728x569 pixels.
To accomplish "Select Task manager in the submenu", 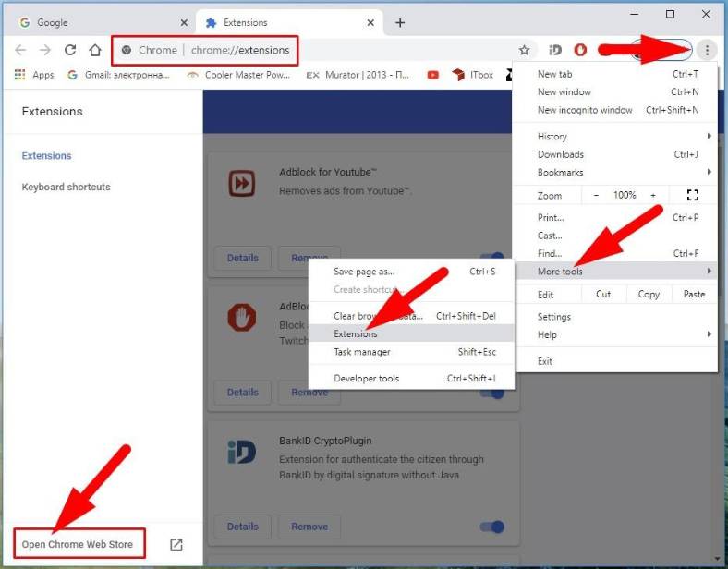I will [x=411, y=352].
